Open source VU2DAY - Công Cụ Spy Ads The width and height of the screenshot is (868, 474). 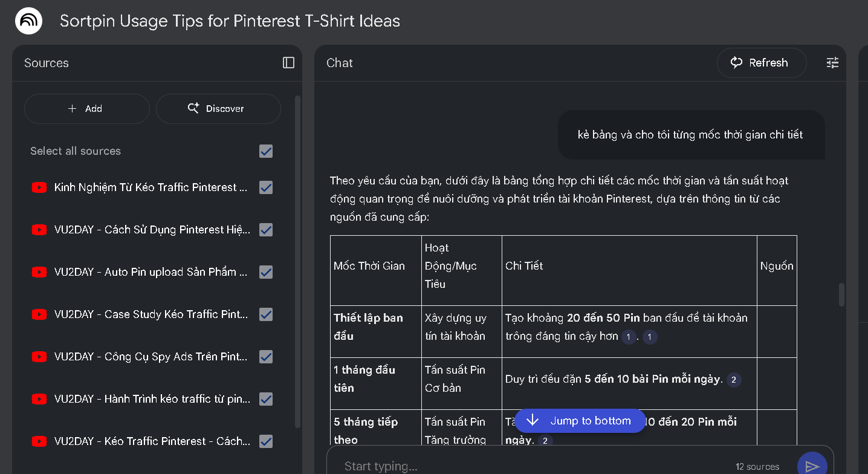tap(151, 357)
